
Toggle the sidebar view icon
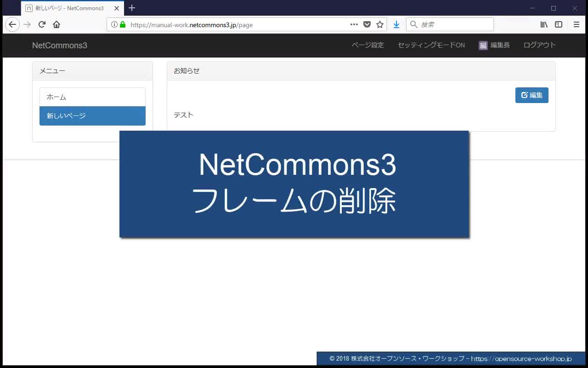(559, 24)
